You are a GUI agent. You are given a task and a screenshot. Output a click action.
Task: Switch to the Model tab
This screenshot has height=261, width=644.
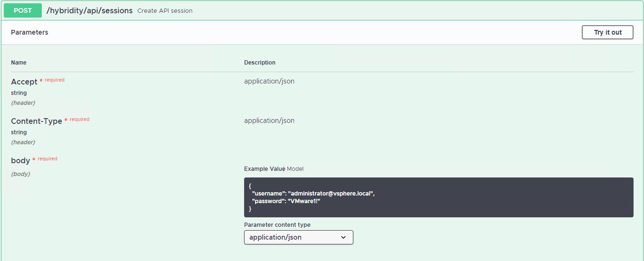295,169
